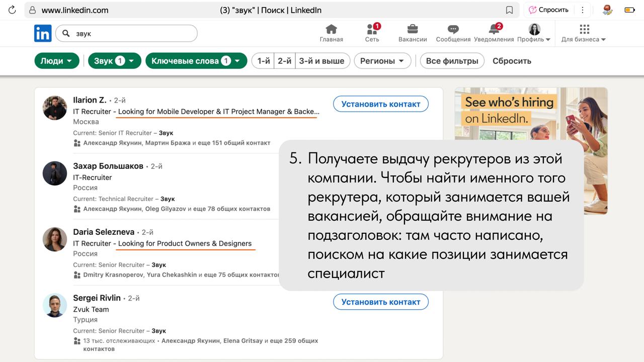The image size is (644, 362).
Task: Click the Спросить assistant button
Action: coord(548,10)
